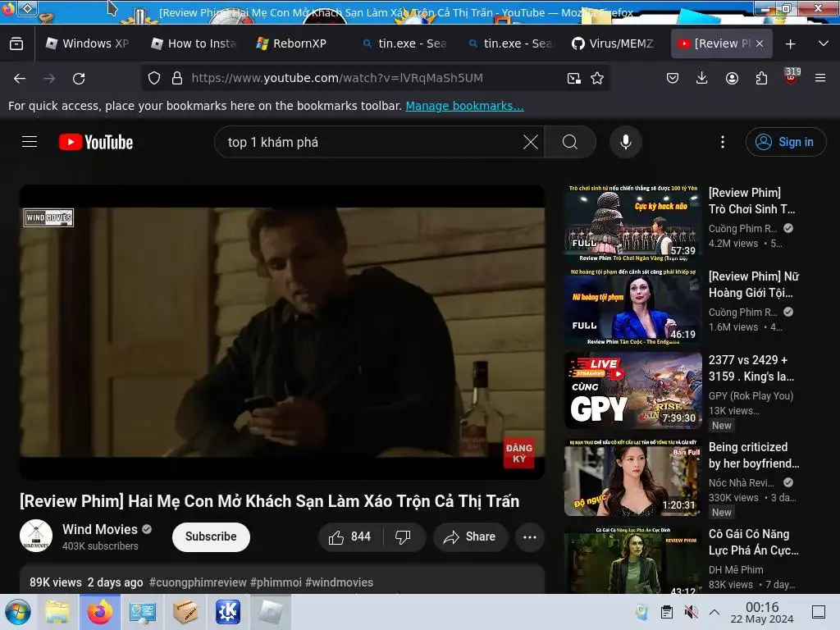Click the #windmovies hashtag
This screenshot has height=630, width=840.
click(x=339, y=582)
